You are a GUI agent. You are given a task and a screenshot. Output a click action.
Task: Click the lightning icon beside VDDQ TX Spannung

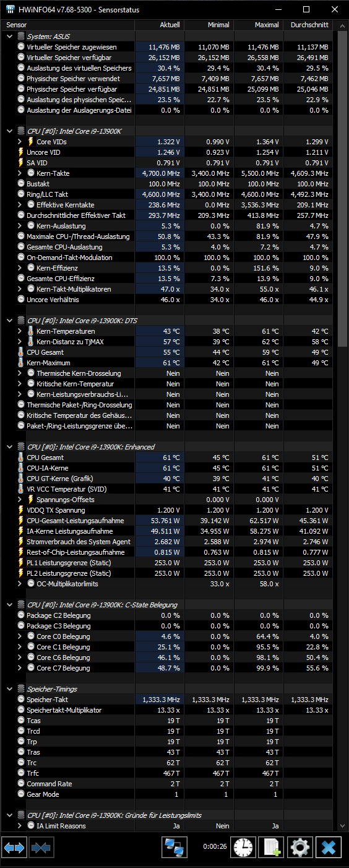21,510
